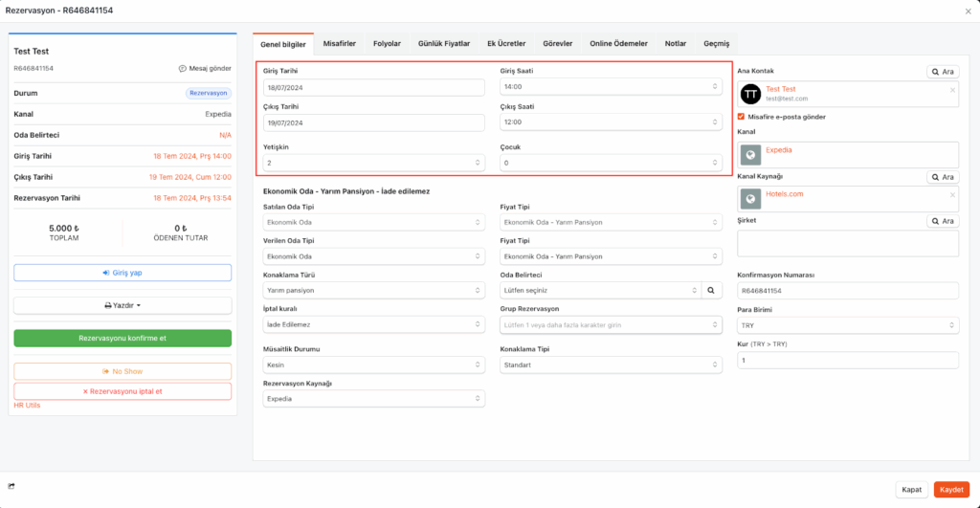Click the Mesaj gönder chat icon
The height and width of the screenshot is (508, 980).
[x=183, y=69]
